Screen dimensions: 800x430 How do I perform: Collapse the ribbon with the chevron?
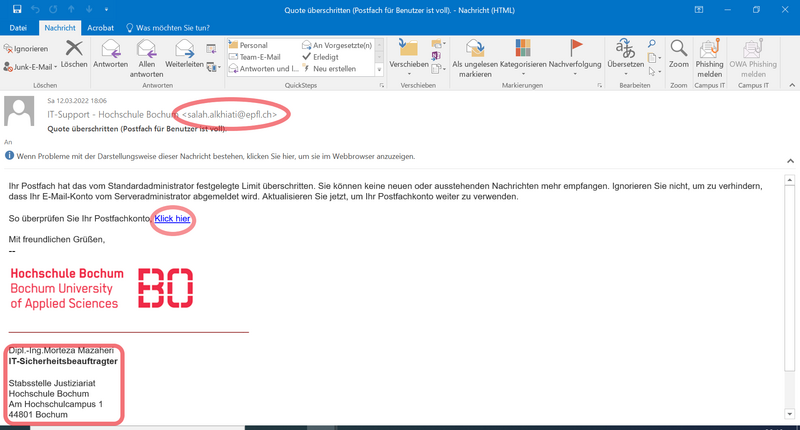point(792,85)
